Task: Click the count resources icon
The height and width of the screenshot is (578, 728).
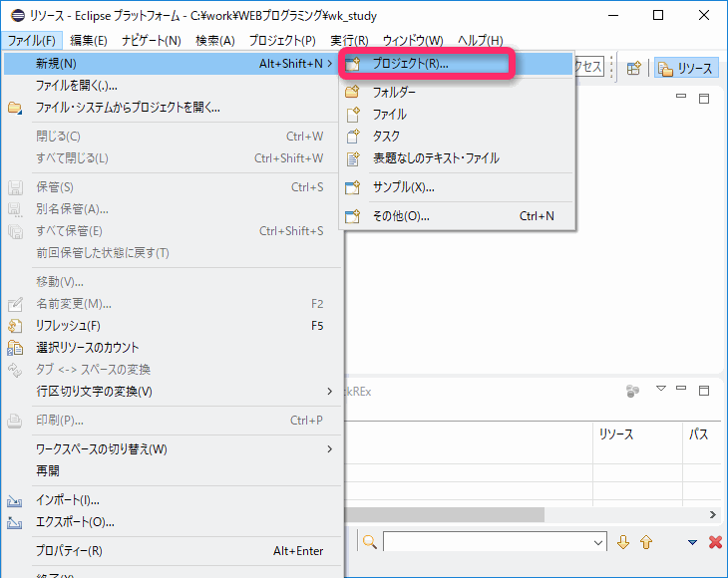Action: click(x=15, y=348)
